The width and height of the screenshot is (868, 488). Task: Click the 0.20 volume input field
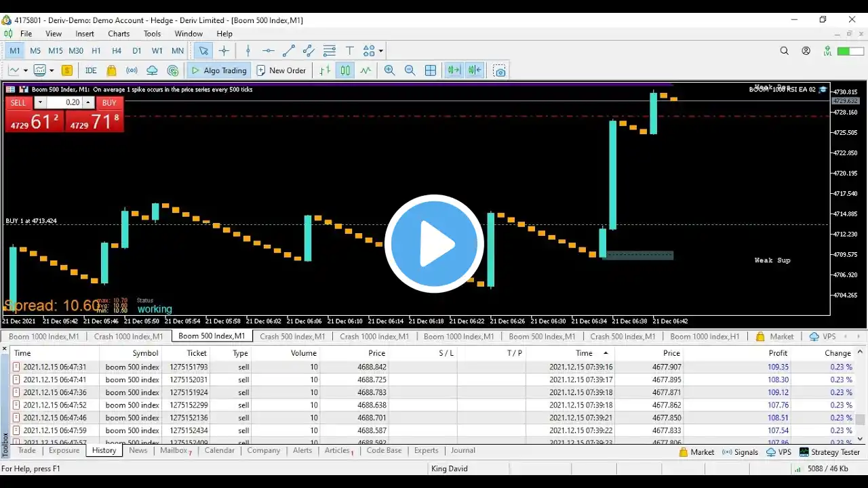click(64, 103)
